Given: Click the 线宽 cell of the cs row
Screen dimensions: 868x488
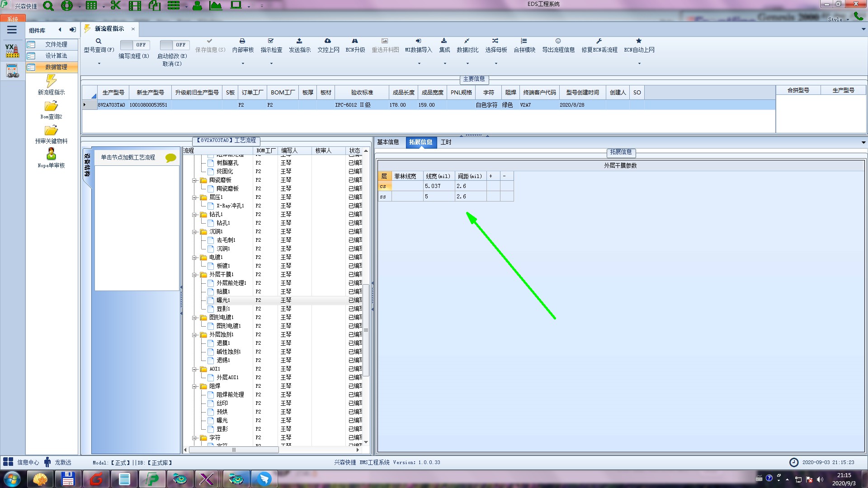Looking at the screenshot, I should coord(438,186).
